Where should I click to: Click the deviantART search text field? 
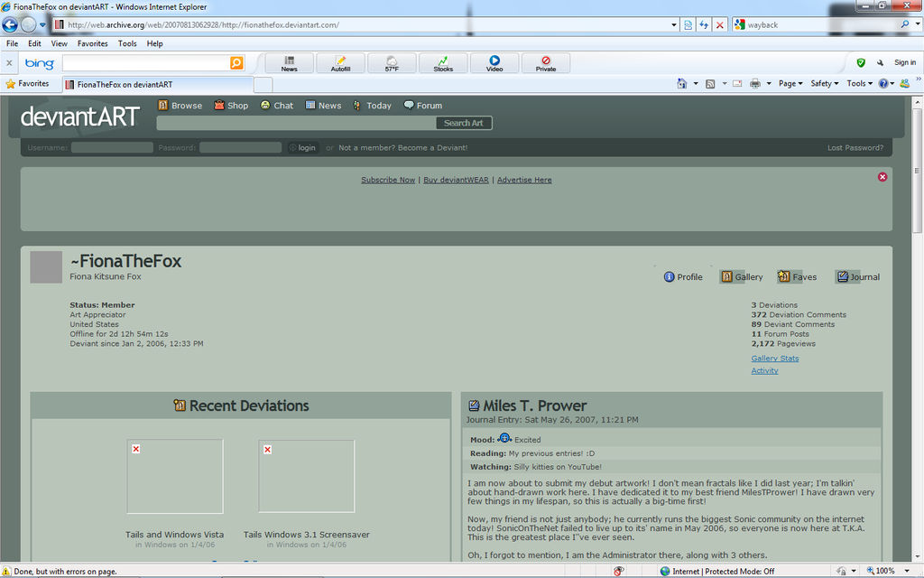296,123
